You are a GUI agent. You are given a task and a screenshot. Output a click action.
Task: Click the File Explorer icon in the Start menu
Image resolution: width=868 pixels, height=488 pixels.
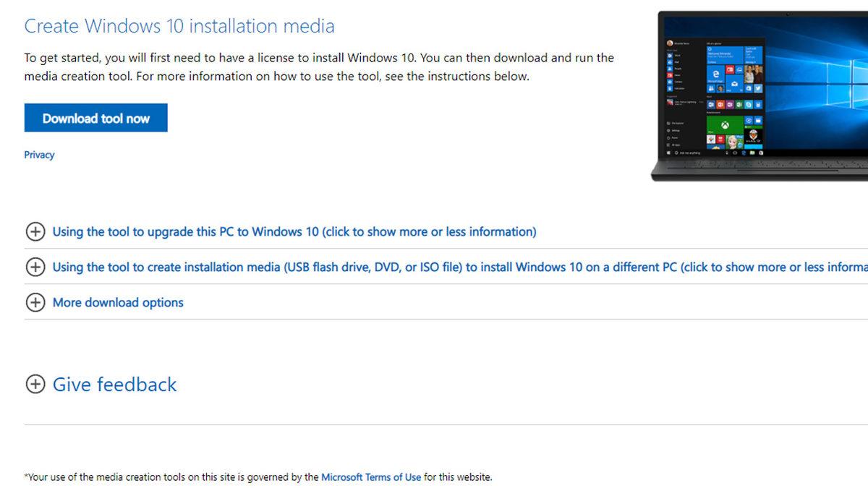click(x=669, y=122)
